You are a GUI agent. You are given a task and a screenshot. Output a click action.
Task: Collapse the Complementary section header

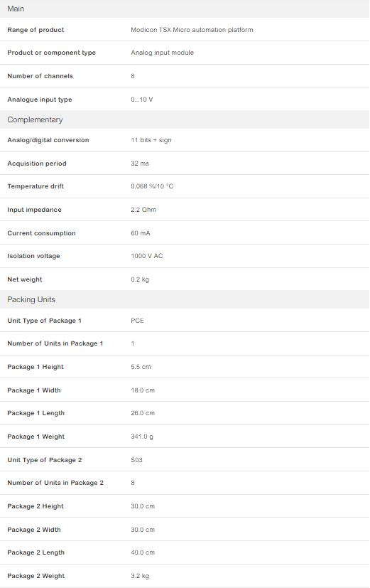click(x=185, y=119)
